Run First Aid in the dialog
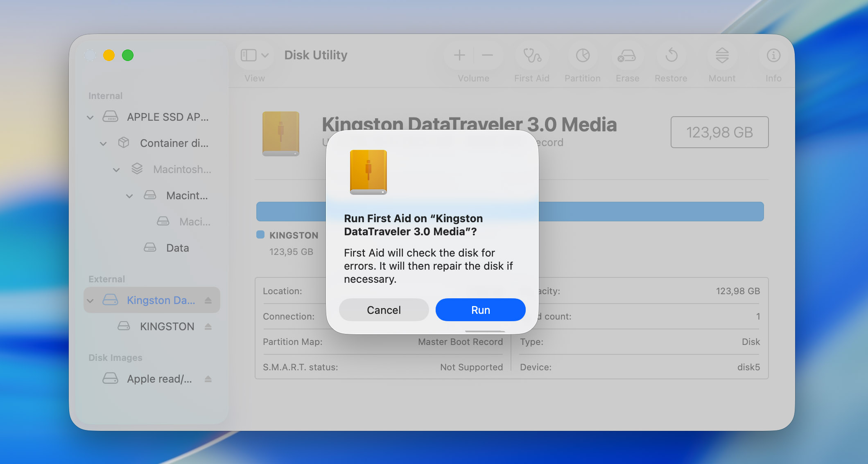The height and width of the screenshot is (464, 868). pos(480,310)
